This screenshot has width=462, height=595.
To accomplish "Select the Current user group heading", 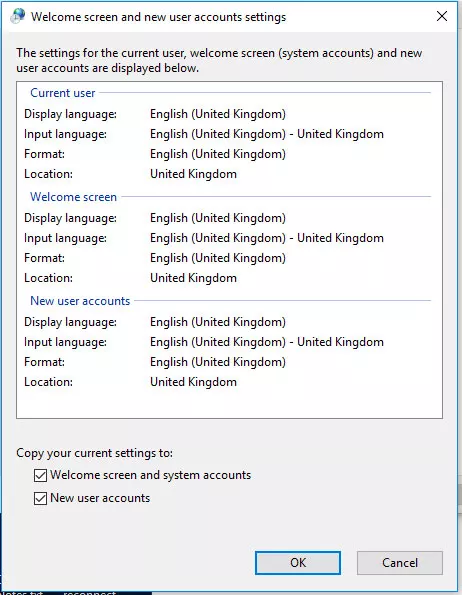I will click(63, 93).
